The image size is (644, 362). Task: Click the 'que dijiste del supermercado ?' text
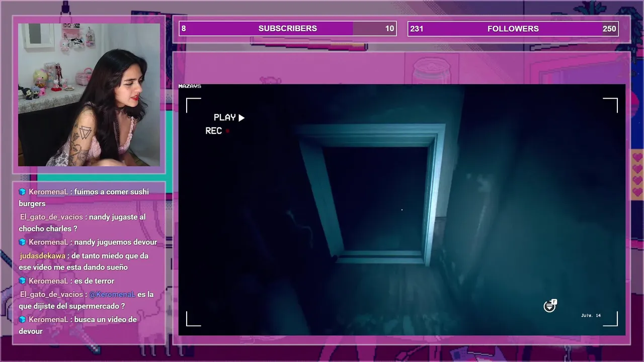tap(71, 306)
